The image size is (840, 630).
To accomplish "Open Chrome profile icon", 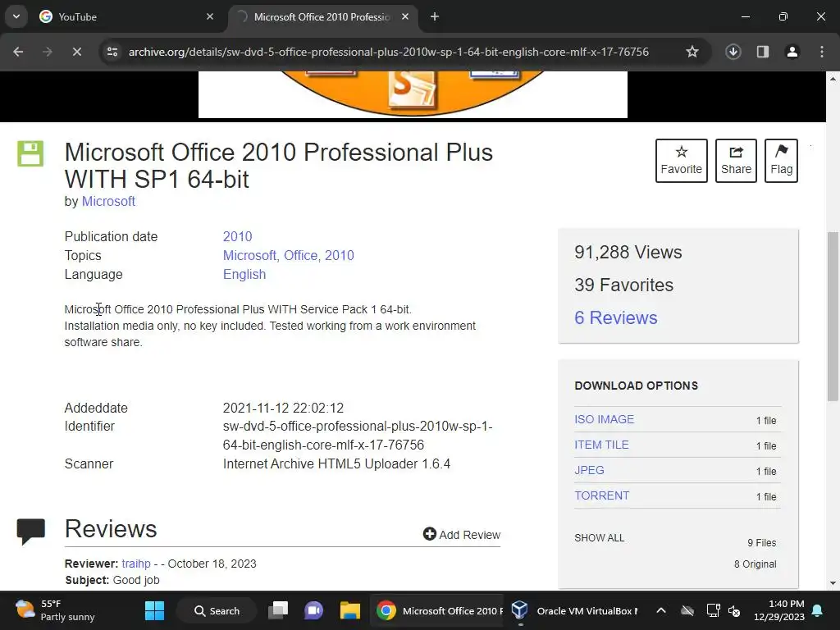I will pyautogui.click(x=792, y=52).
